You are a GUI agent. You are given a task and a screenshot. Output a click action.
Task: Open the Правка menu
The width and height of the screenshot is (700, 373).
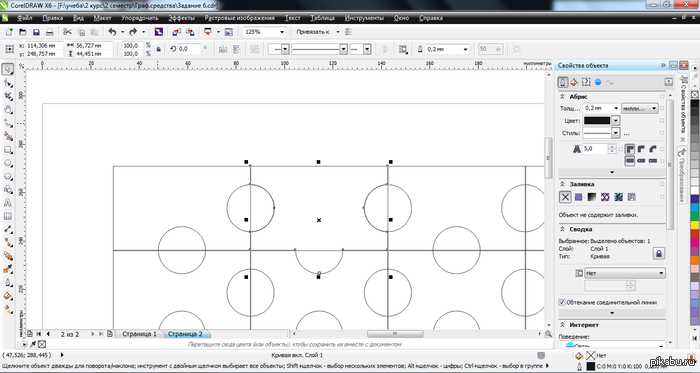tap(53, 18)
